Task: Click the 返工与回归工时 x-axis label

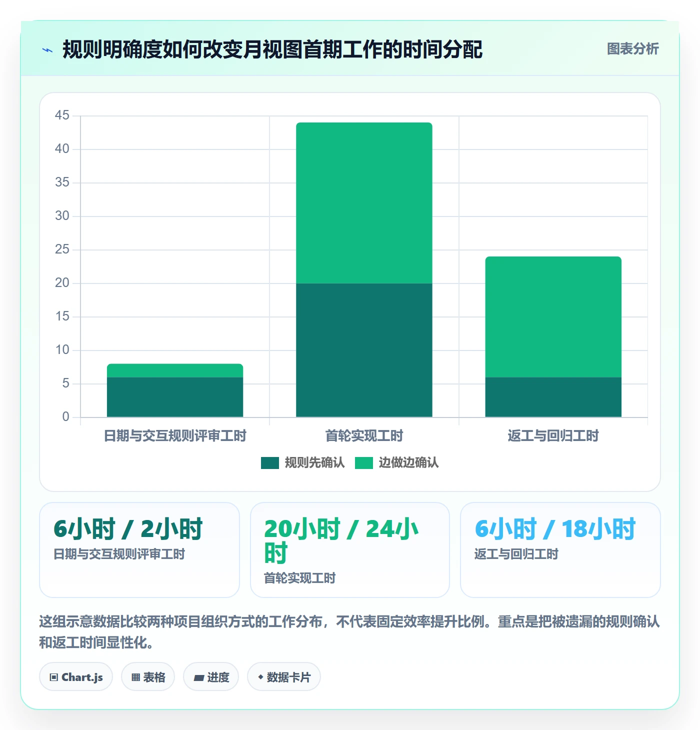Action: click(x=553, y=436)
